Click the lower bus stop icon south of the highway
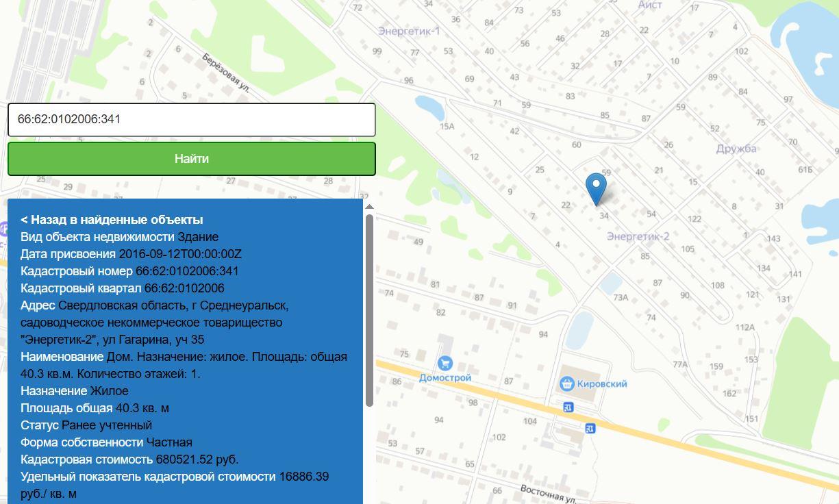839x504 pixels. pos(590,428)
